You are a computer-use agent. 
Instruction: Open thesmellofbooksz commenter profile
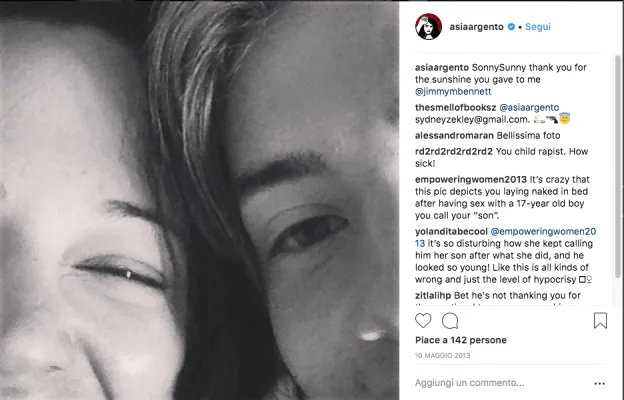455,107
